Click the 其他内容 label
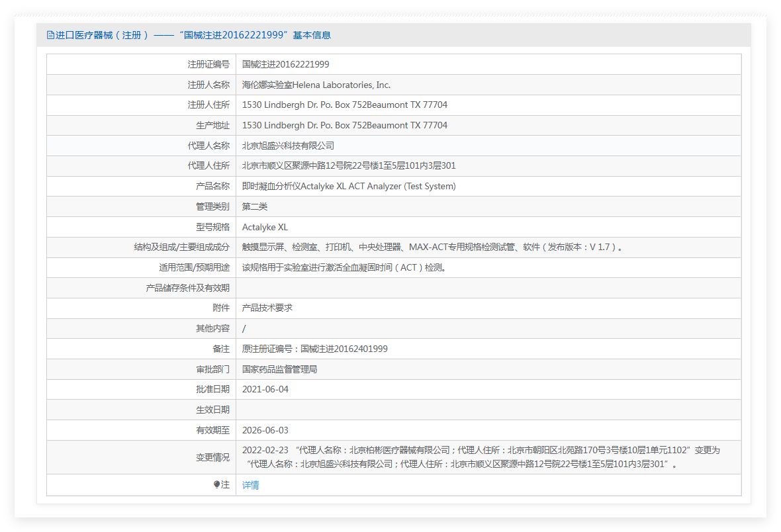 coord(212,328)
